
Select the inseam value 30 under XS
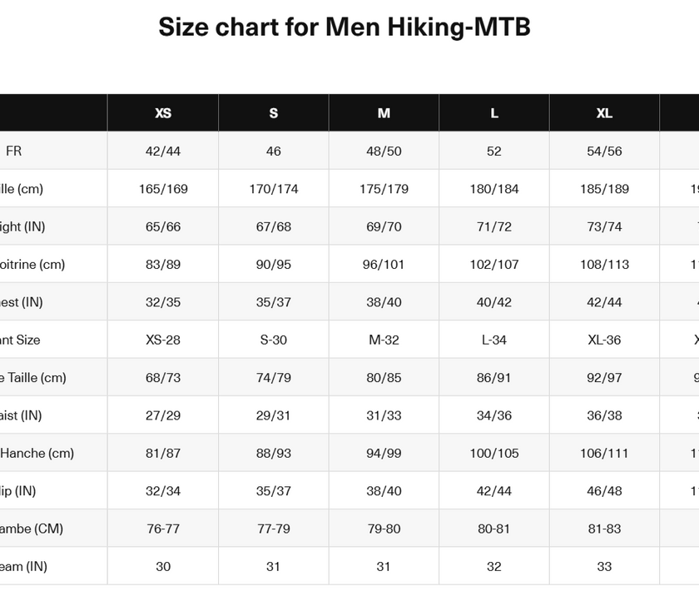pyautogui.click(x=163, y=567)
